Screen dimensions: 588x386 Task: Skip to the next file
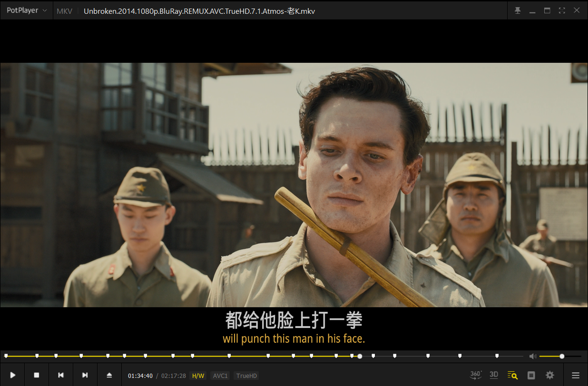coord(85,375)
